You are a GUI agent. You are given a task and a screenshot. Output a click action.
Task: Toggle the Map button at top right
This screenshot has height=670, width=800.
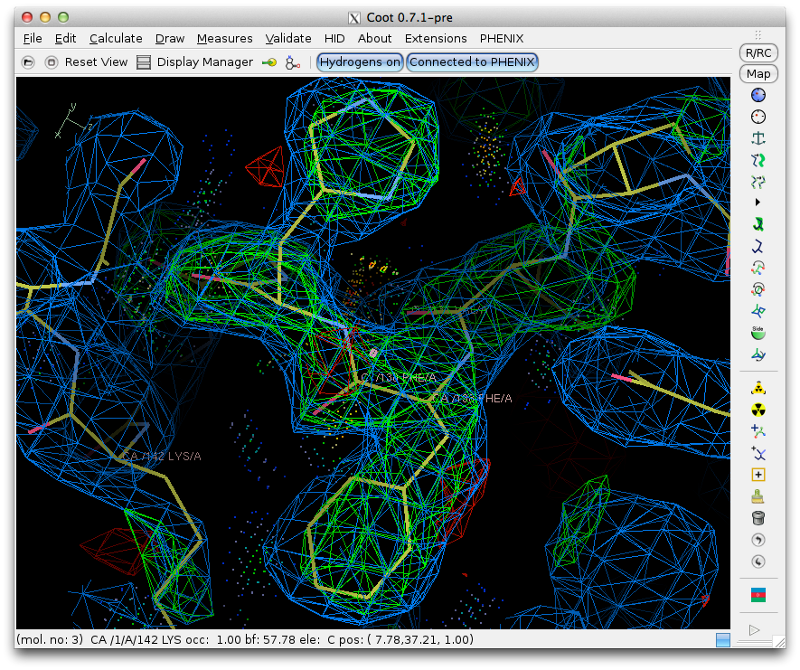[757, 73]
